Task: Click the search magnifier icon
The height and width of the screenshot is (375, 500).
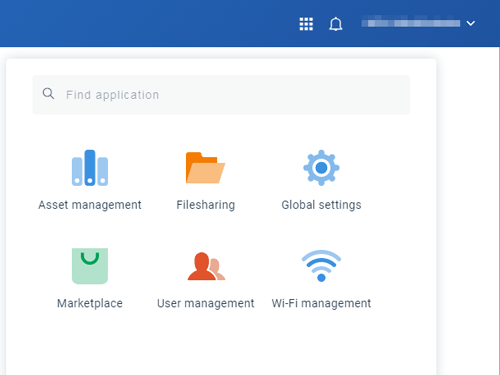Action: [x=48, y=94]
